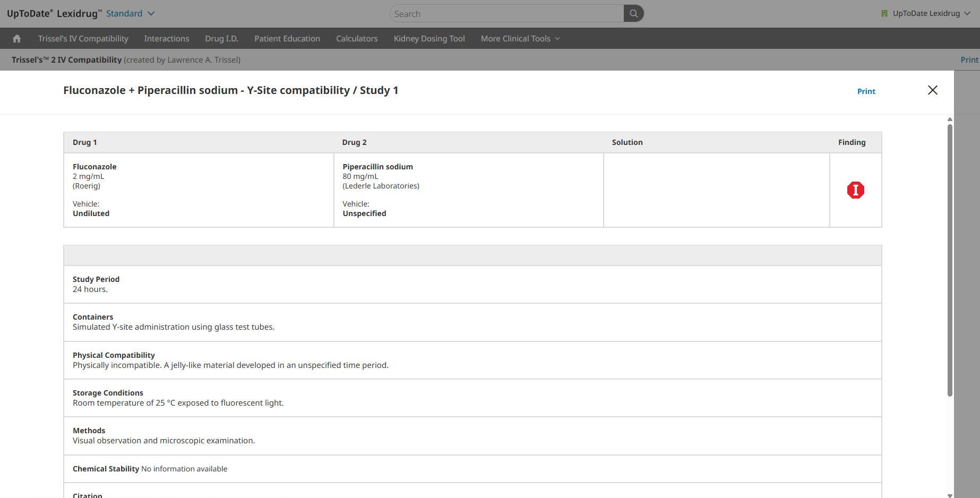Click the home icon in navigation bar
The height and width of the screenshot is (498, 980).
tap(17, 39)
